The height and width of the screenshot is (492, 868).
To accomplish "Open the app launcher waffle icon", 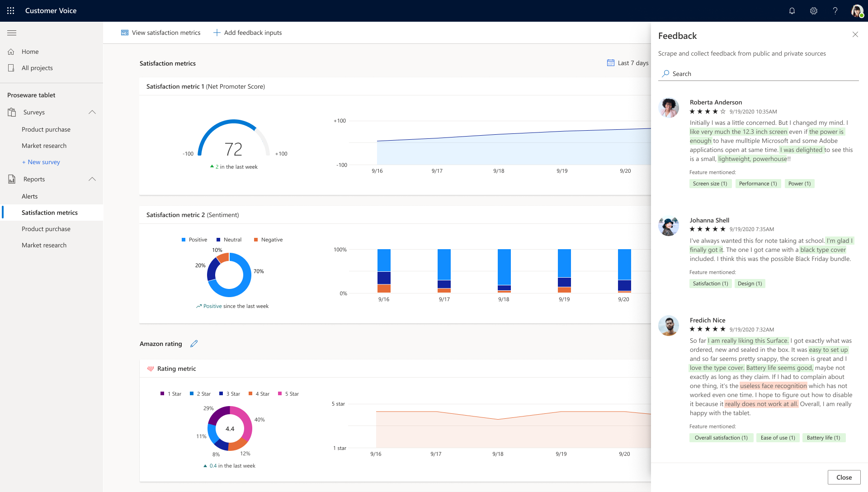I will (x=11, y=10).
